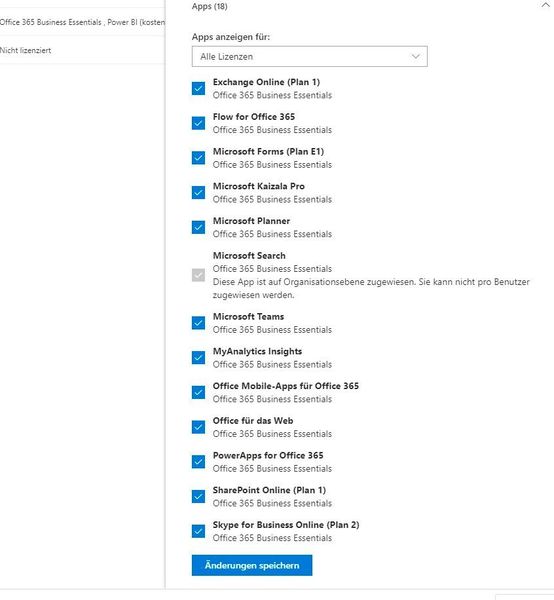This screenshot has width=554, height=600.
Task: Click Änderungen speichern button
Action: [252, 565]
